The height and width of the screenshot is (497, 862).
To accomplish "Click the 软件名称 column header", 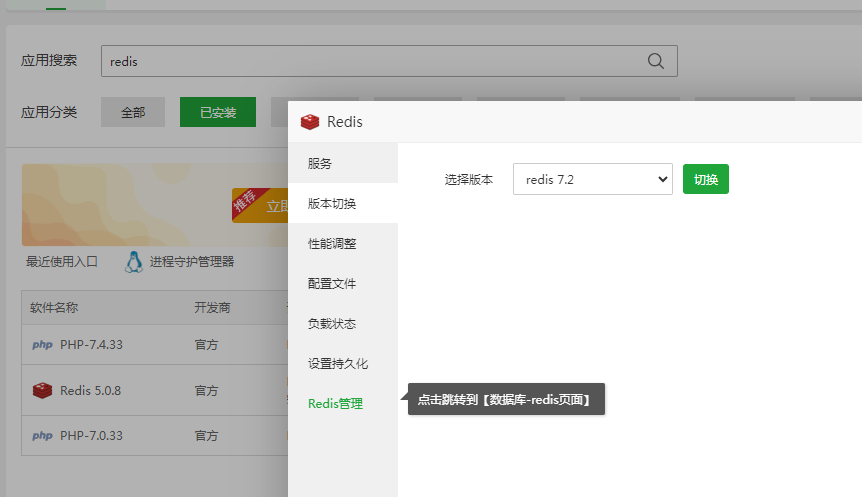I will pyautogui.click(x=54, y=307).
